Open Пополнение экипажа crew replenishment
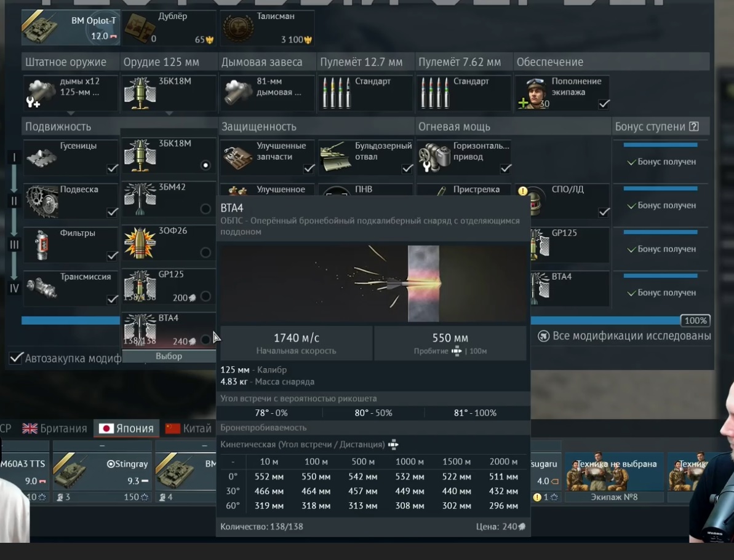The width and height of the screenshot is (734, 560). coord(562,93)
